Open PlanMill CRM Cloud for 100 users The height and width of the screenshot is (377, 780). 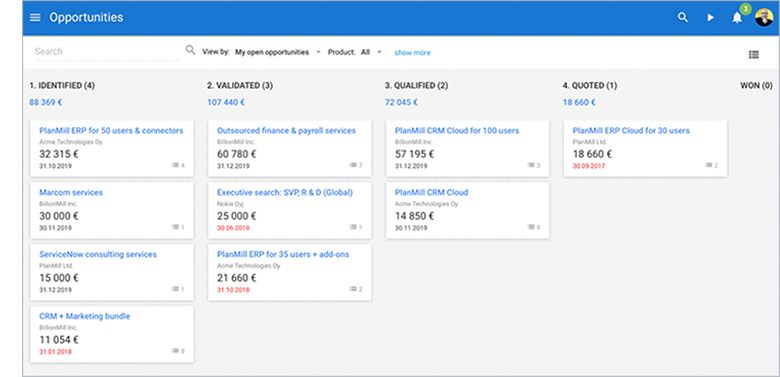(457, 131)
